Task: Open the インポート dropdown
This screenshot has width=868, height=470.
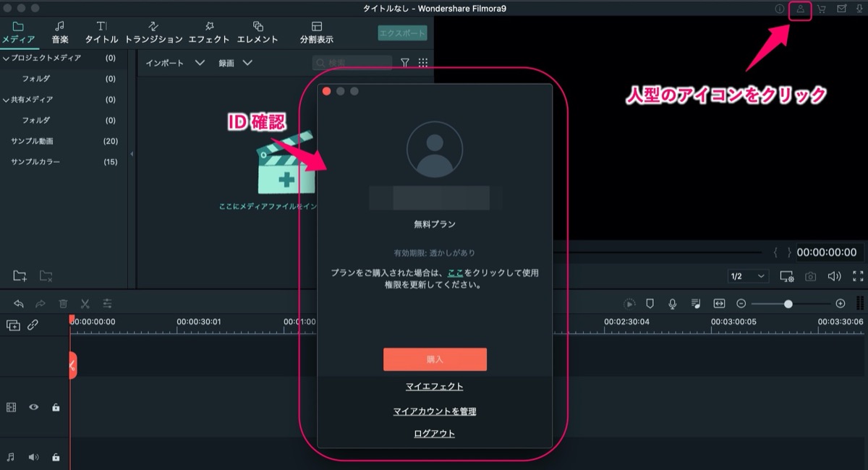Action: pos(175,63)
